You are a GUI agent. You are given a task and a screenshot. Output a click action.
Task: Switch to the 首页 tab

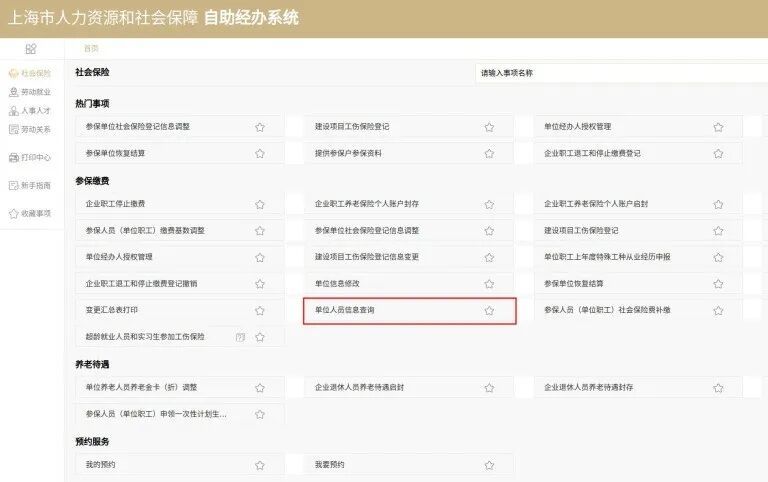pyautogui.click(x=91, y=48)
